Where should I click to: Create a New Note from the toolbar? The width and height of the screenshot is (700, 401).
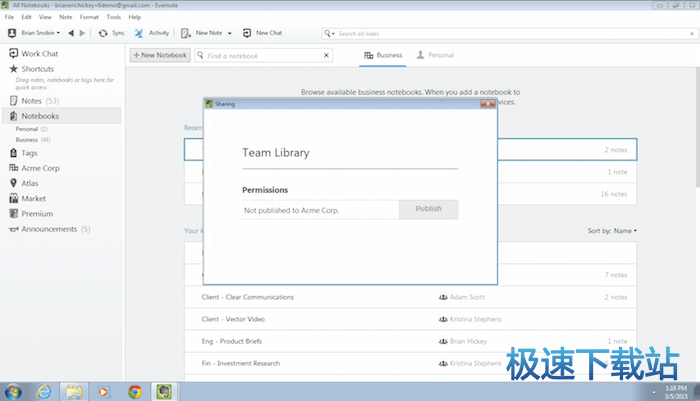[x=201, y=33]
